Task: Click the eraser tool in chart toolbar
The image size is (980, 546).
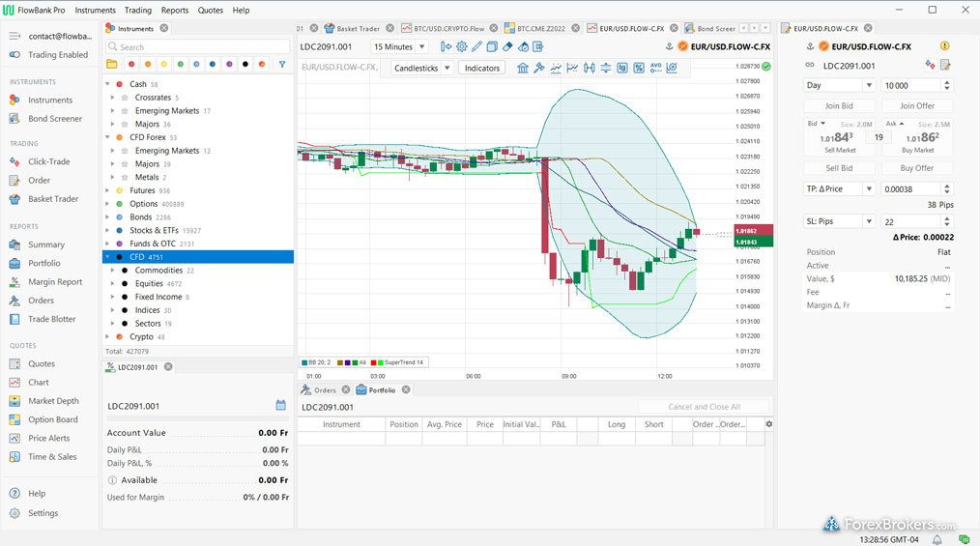Action: click(x=507, y=46)
